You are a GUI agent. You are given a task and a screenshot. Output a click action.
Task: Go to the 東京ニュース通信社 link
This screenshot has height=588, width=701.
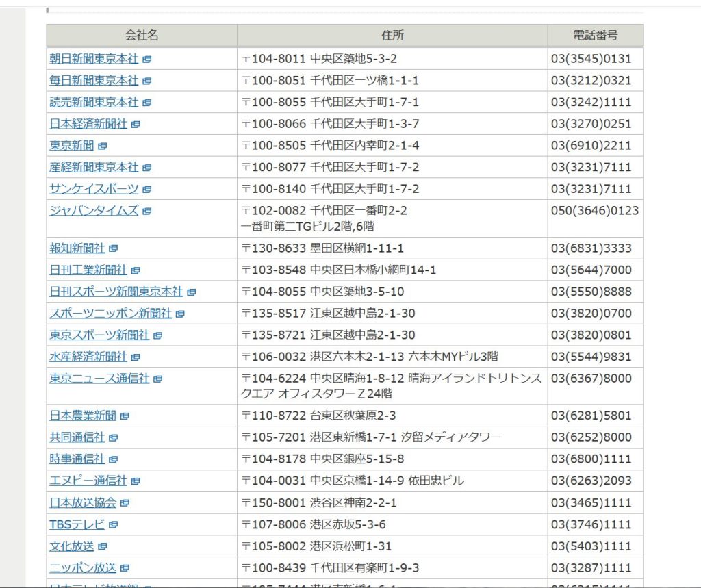99,379
